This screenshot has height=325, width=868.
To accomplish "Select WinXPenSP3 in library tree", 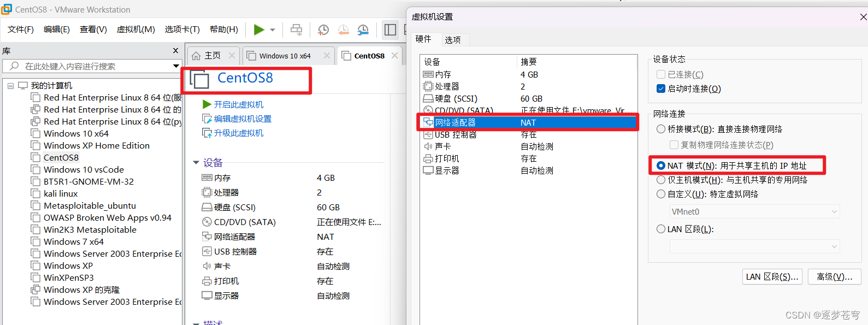I will click(69, 277).
